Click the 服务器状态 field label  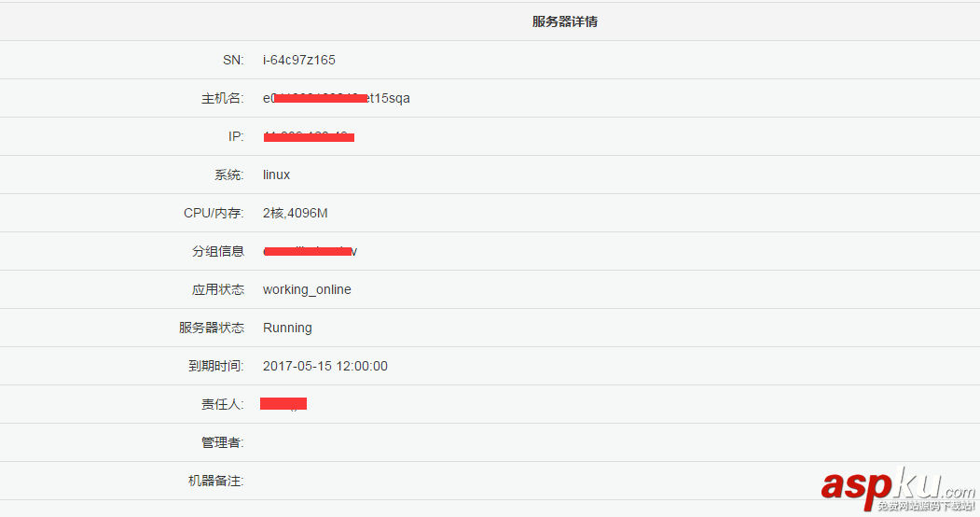212,328
